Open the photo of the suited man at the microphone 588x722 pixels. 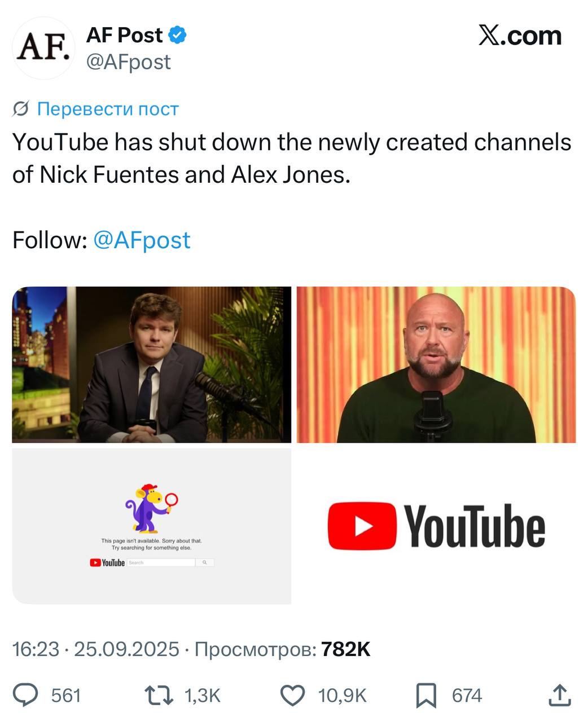[x=151, y=364]
